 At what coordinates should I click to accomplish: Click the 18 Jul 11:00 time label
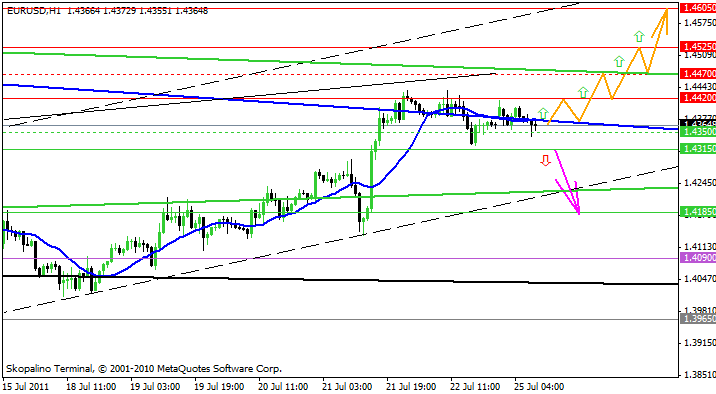[x=91, y=387]
